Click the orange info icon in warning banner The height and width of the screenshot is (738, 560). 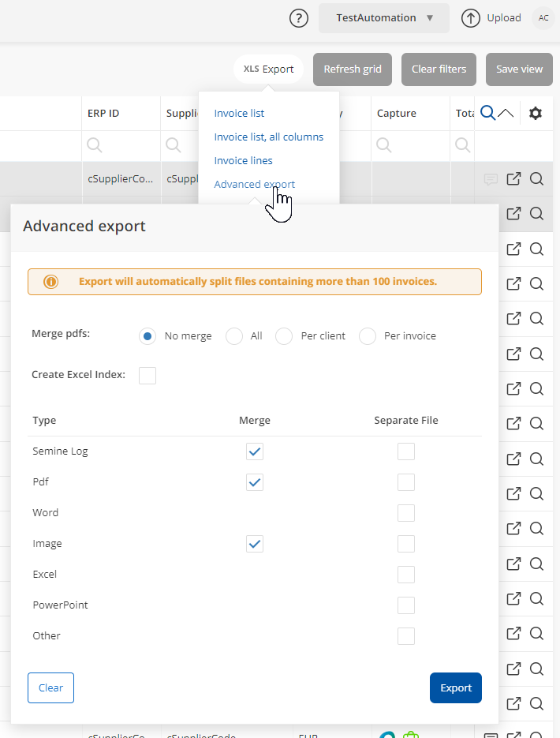tap(51, 282)
